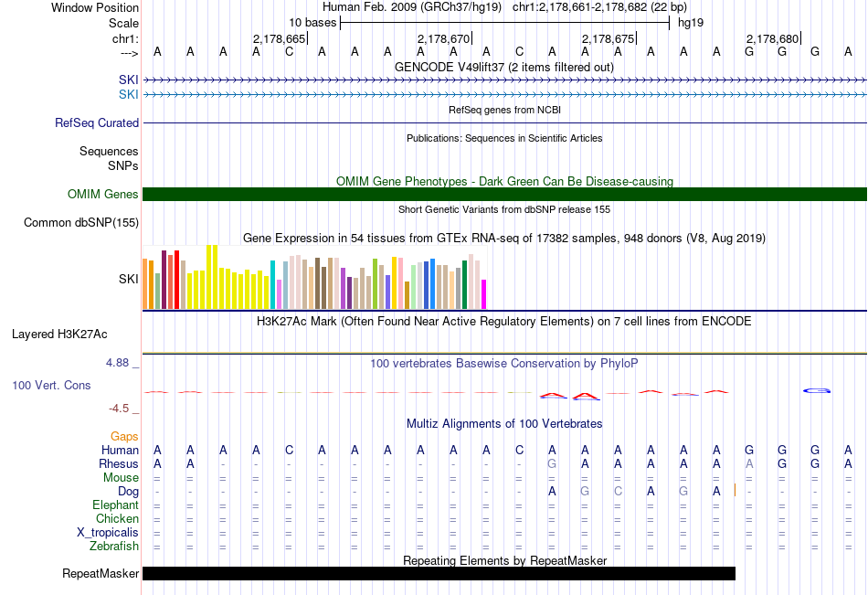Click the H3K27Ac Mark track title
This screenshot has height=595, width=868.
pyautogui.click(x=504, y=322)
